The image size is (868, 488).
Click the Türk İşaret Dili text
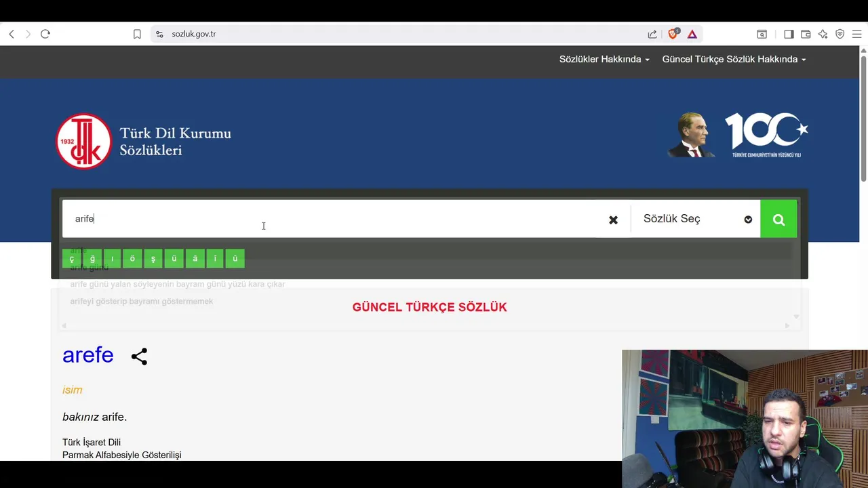click(x=92, y=443)
